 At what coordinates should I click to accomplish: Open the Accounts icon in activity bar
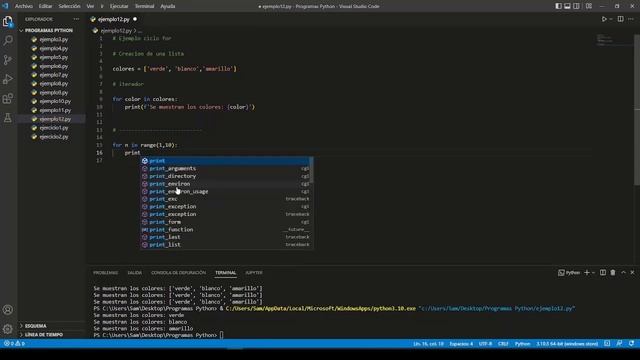click(x=8, y=310)
